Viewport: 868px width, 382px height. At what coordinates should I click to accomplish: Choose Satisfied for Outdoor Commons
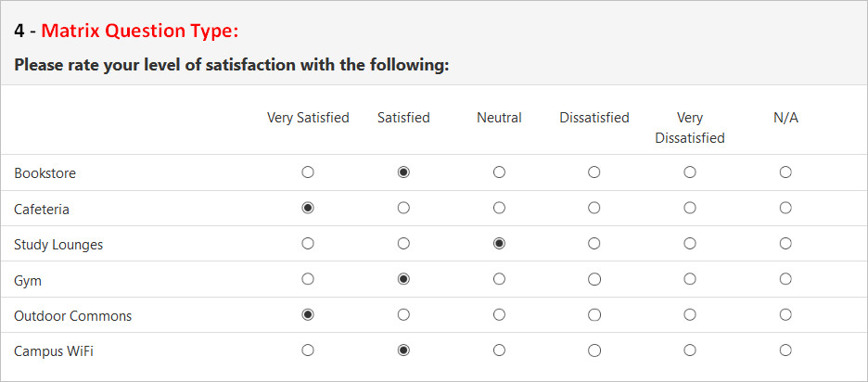pos(403,314)
